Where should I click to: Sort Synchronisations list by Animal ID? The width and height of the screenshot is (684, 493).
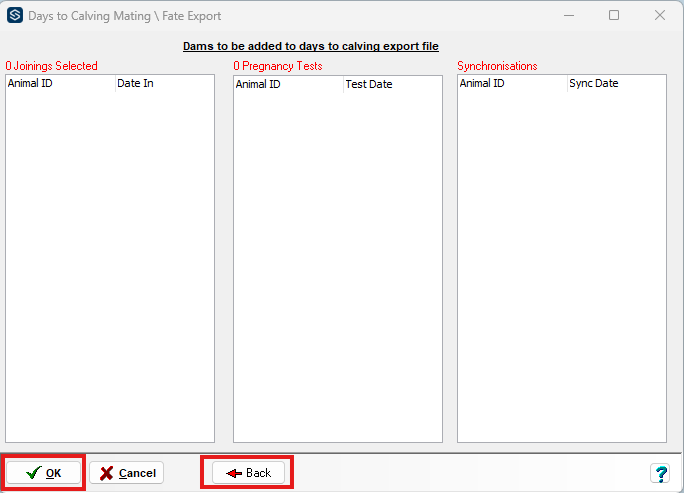tap(512, 84)
